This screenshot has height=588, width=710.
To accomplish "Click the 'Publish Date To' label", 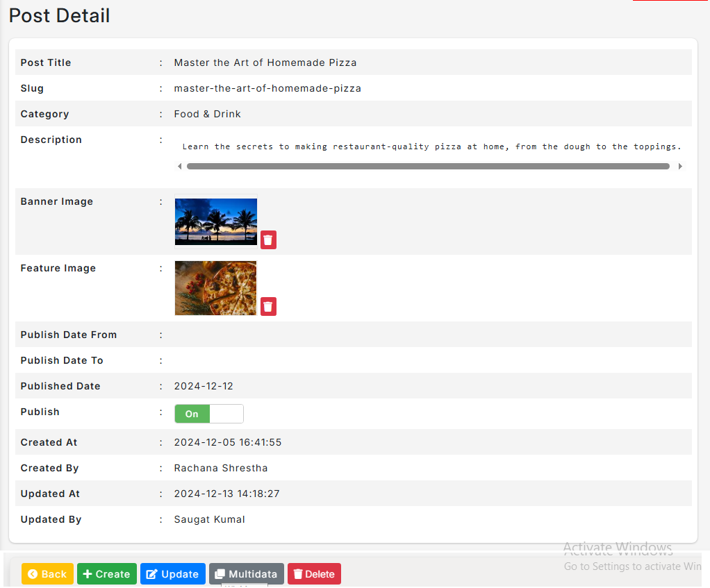I will point(62,360).
